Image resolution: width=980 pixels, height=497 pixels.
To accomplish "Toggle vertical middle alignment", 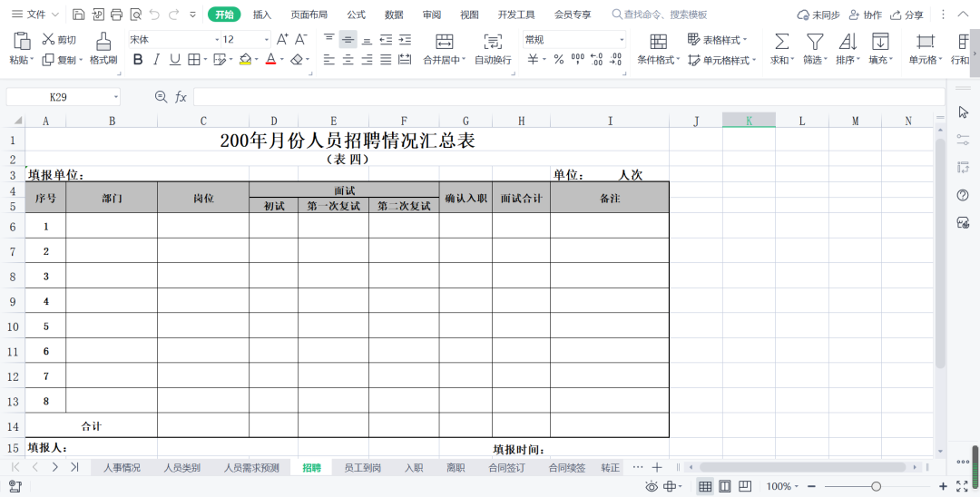I will tap(348, 39).
